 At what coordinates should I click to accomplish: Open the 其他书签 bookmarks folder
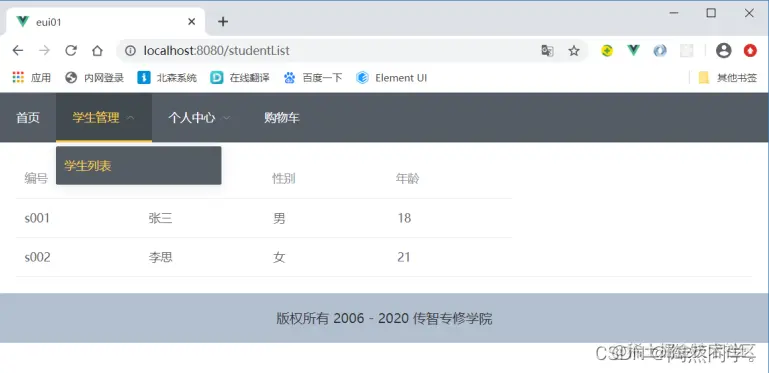(728, 77)
